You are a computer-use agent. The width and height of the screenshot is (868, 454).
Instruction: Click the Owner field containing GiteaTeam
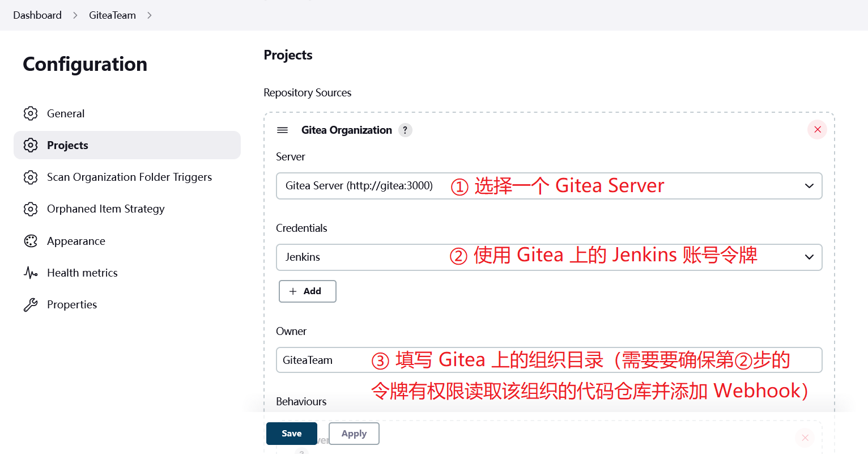click(x=549, y=360)
